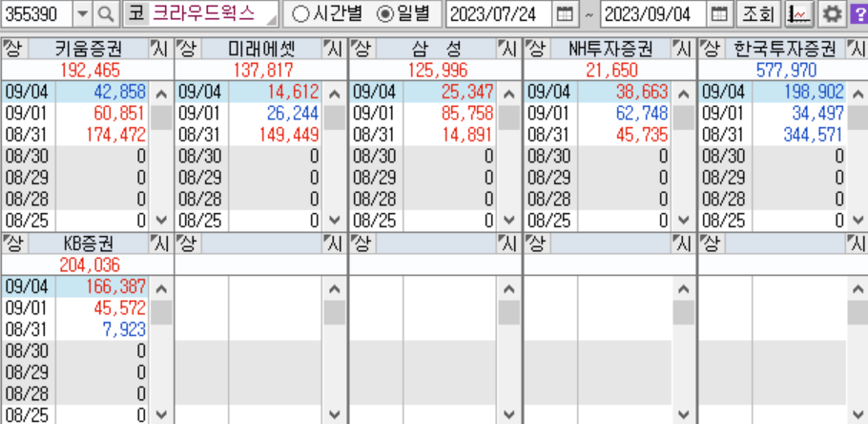868x424 pixels.
Task: Open settings gear icon
Action: tap(831, 14)
